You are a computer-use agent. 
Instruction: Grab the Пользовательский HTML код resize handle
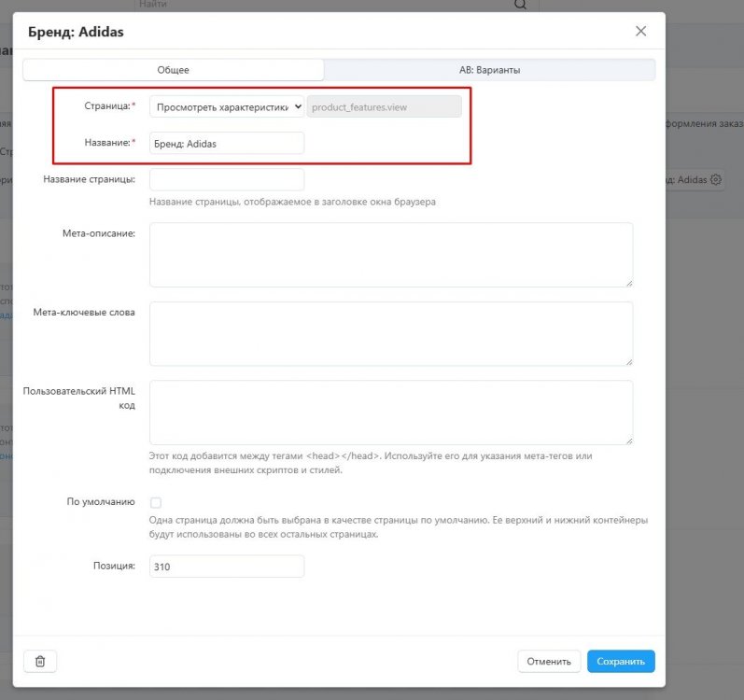629,440
